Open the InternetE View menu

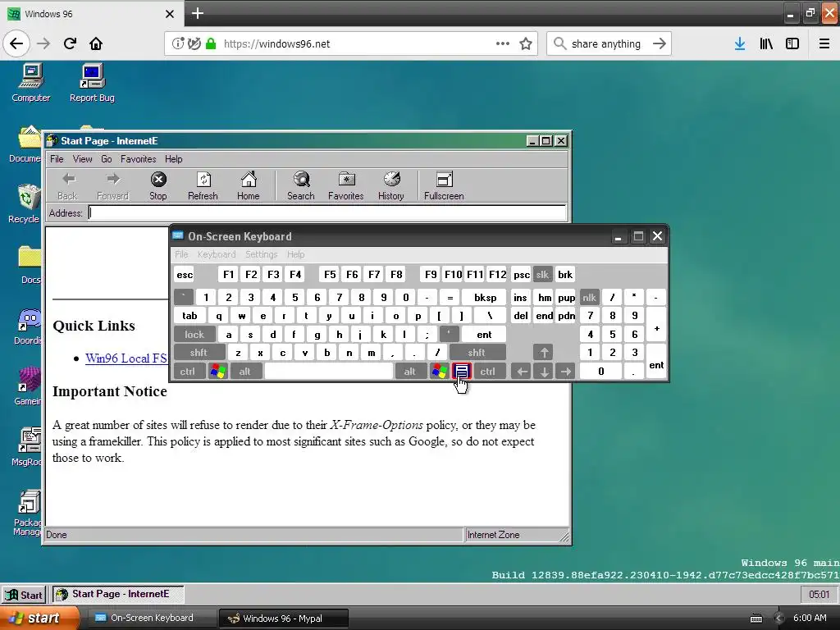point(83,159)
